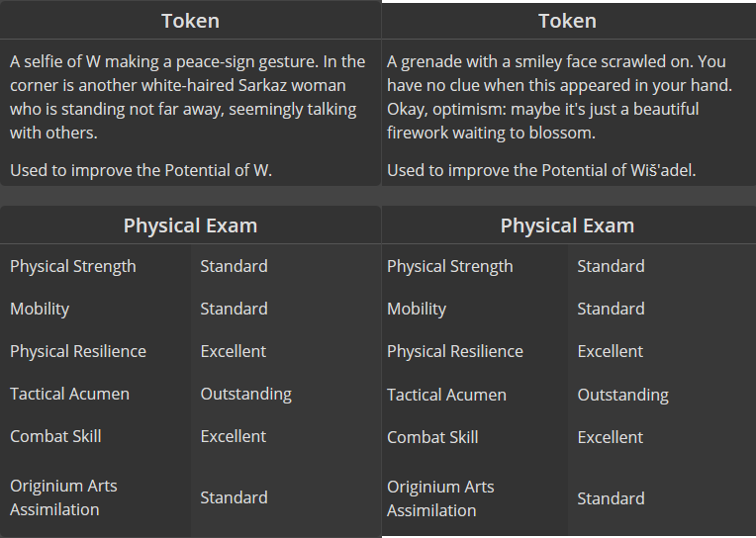Screen dimensions: 756x538
Task: Click right Tactical Acumen Outstanding value
Action: [623, 395]
